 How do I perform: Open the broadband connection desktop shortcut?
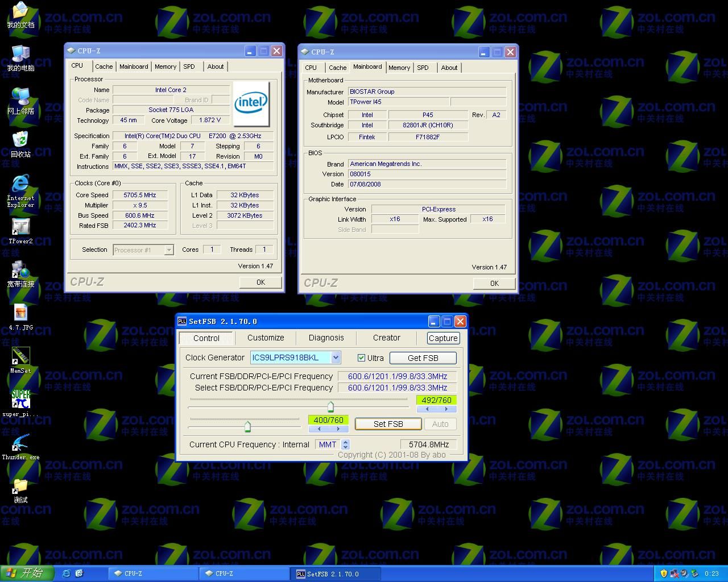point(20,275)
